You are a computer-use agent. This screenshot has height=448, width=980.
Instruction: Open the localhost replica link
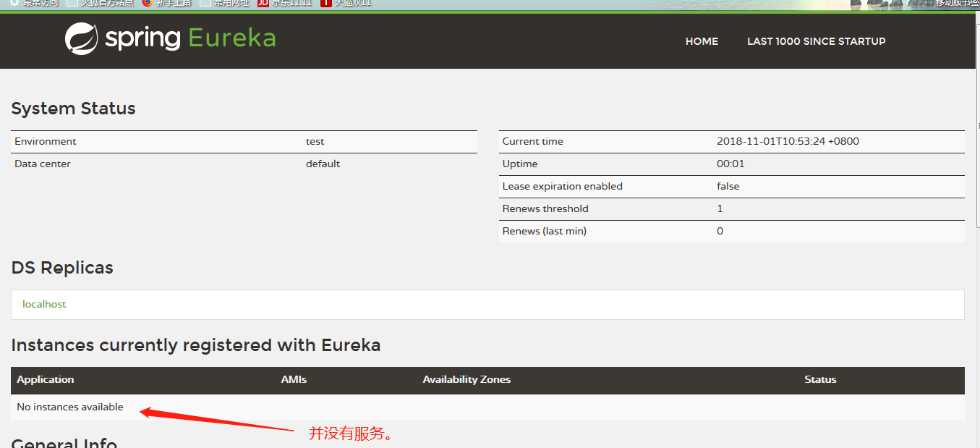point(44,304)
